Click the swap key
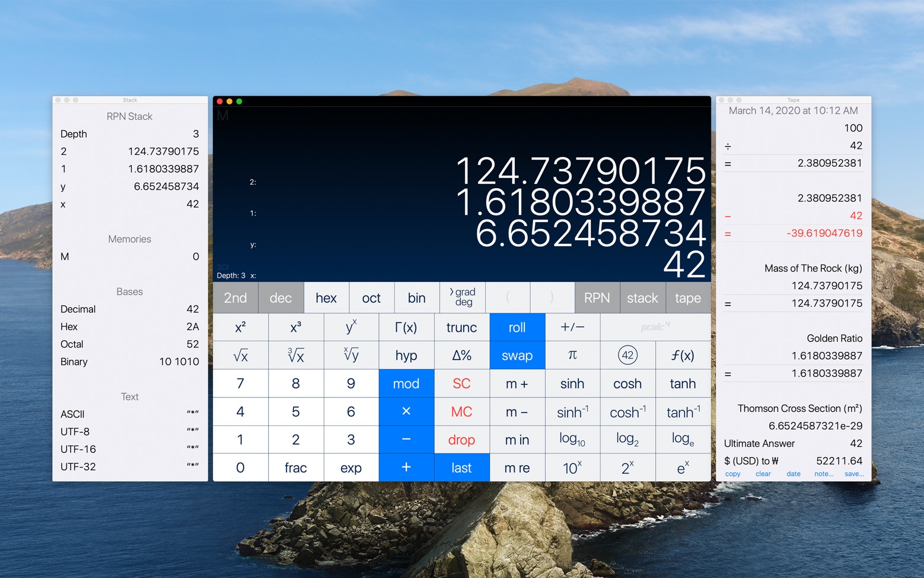 coord(517,355)
